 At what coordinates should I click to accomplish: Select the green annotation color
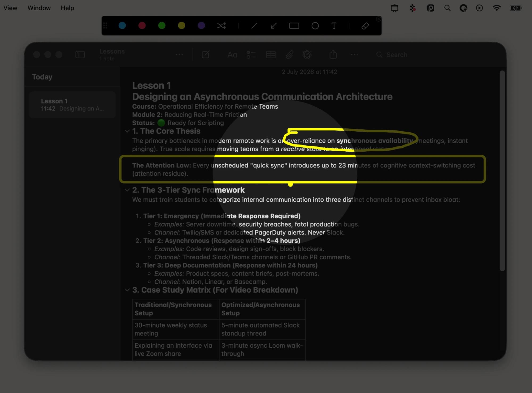tap(162, 26)
